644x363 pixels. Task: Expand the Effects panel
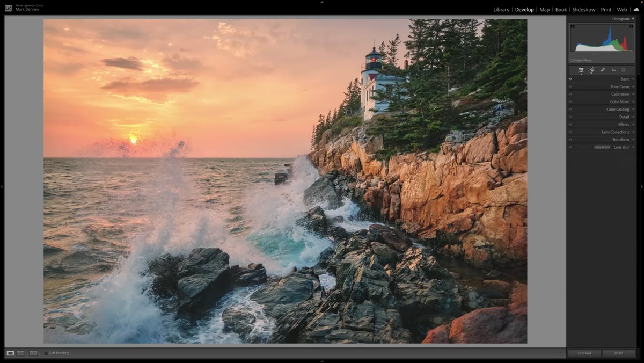click(x=633, y=124)
